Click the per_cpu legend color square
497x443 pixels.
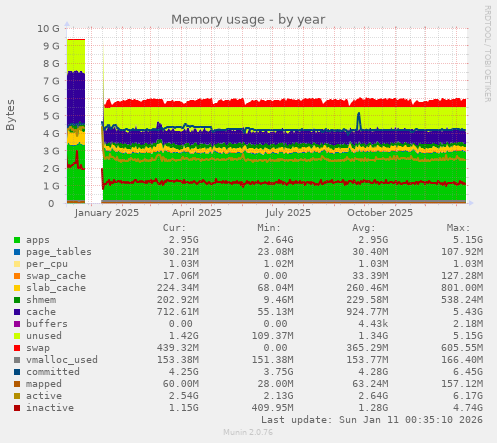tap(17, 264)
